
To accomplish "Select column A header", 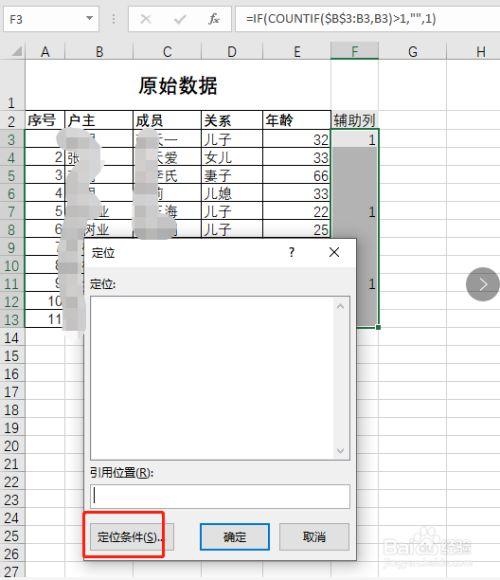I will tap(45, 51).
